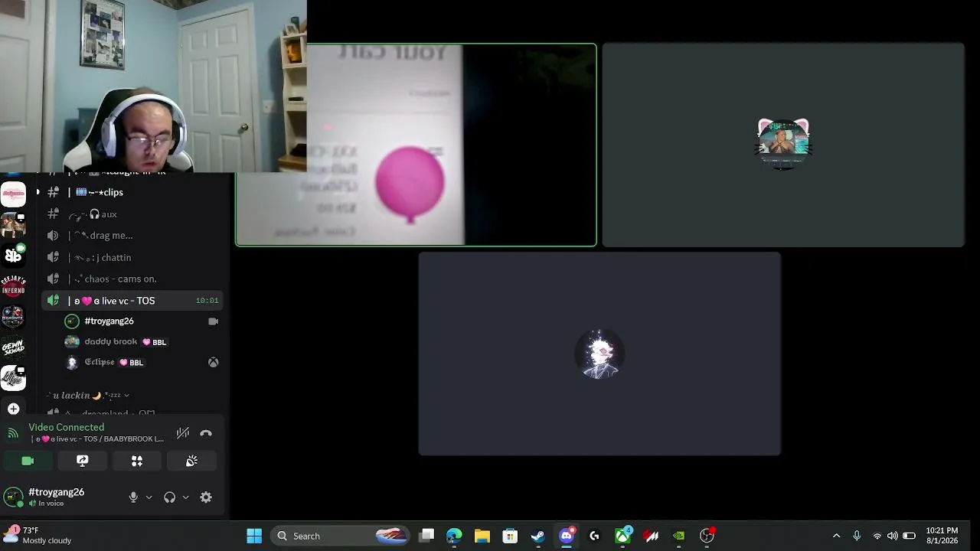Expand the arrow beside the clips channel
Image resolution: width=980 pixels, height=551 pixels.
click(38, 192)
